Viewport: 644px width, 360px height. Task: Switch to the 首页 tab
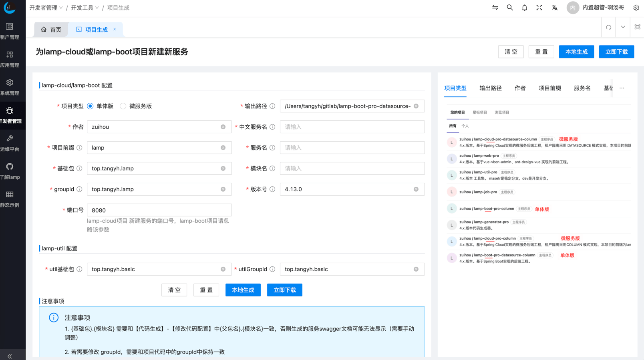[51, 30]
